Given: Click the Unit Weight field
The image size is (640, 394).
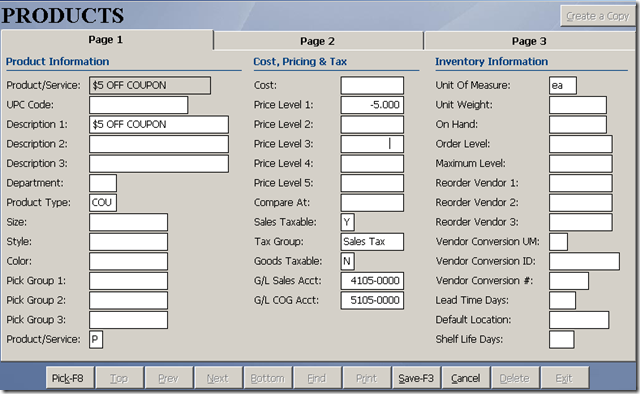Looking at the screenshot, I should [578, 105].
